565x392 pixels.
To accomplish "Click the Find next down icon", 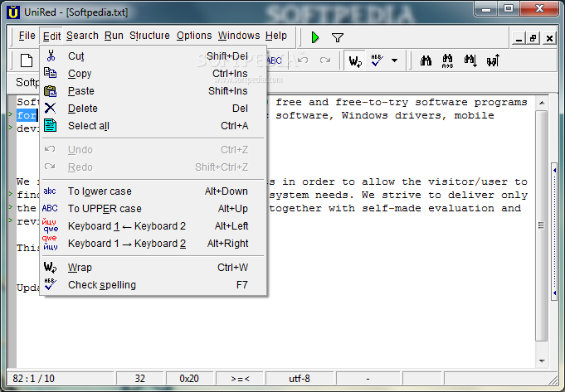I will click(470, 60).
